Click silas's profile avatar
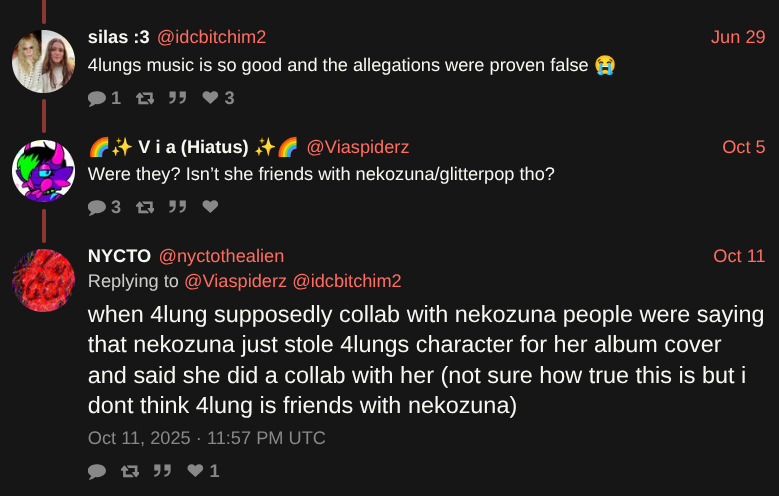This screenshot has width=779, height=496. [43, 61]
